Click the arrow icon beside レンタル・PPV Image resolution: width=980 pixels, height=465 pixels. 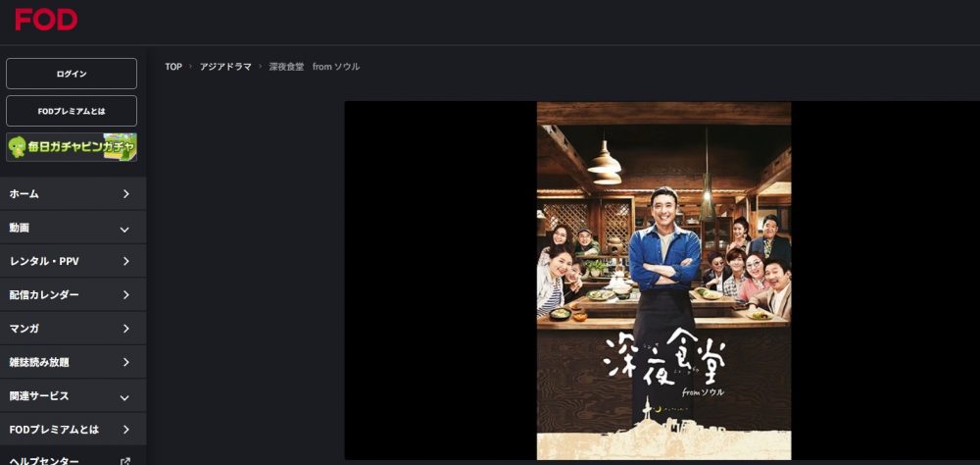click(x=125, y=262)
